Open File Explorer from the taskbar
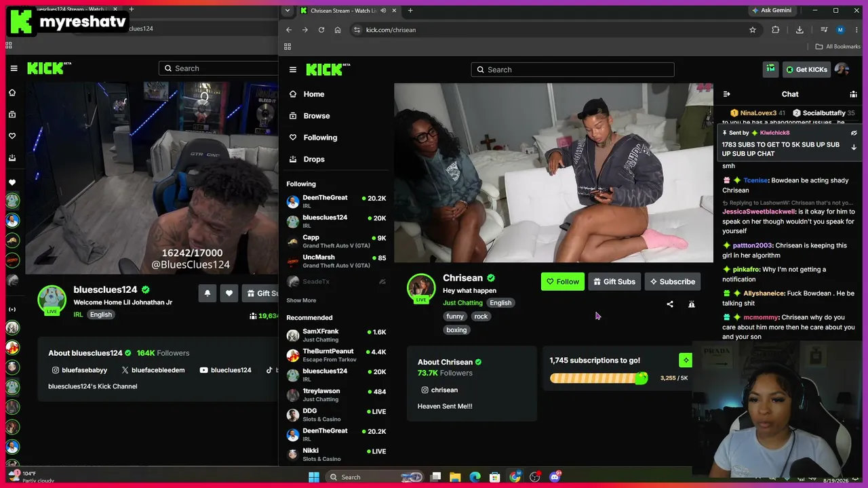The width and height of the screenshot is (868, 488). click(456, 477)
